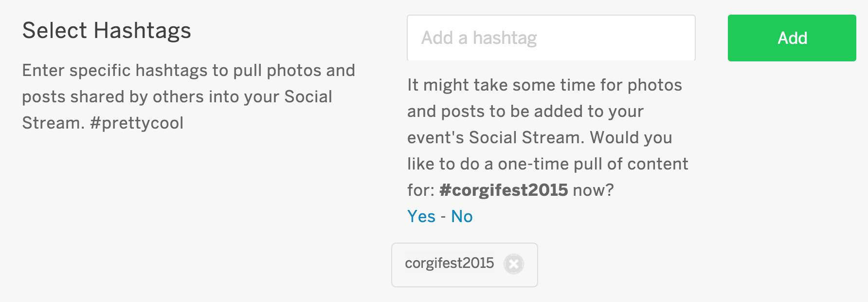This screenshot has width=868, height=302.
Task: Focus the Add a hashtag field
Action: 551,38
